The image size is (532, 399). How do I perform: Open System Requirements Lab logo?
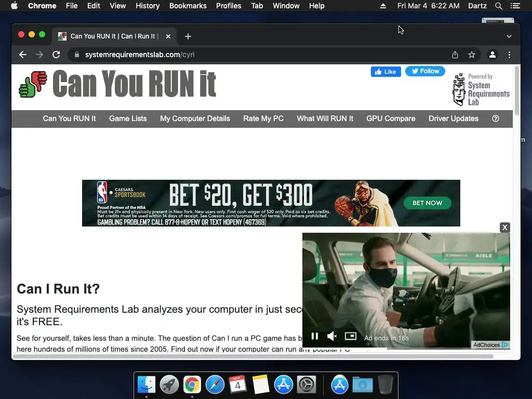481,90
